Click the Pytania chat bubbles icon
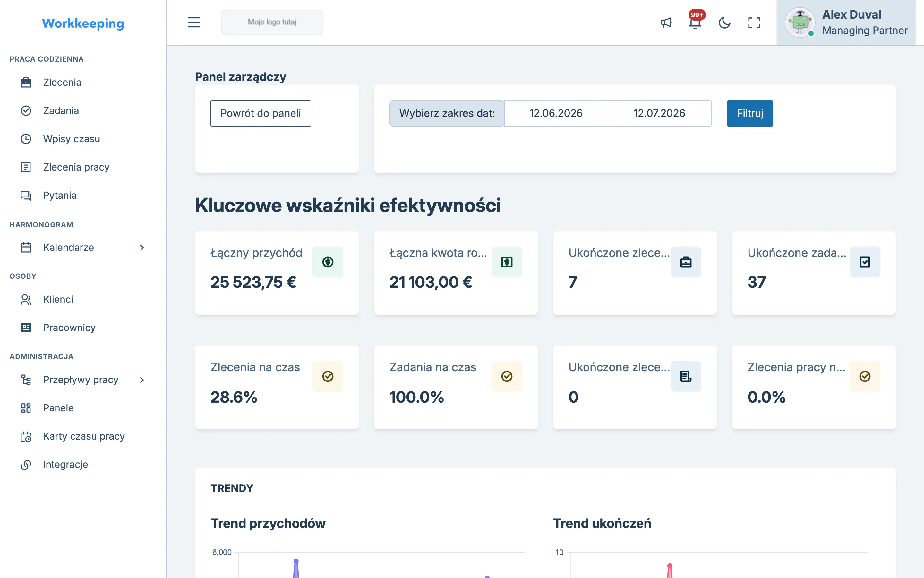Image resolution: width=924 pixels, height=578 pixels. click(x=26, y=195)
